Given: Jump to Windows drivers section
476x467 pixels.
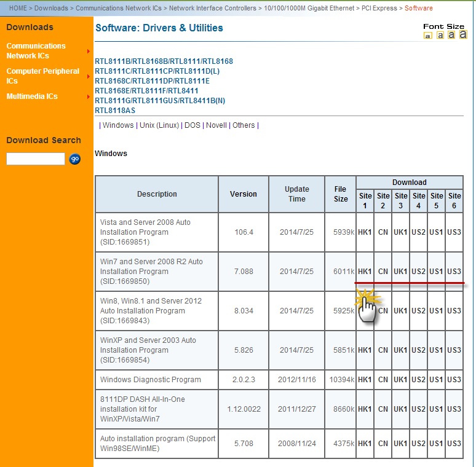Looking at the screenshot, I should pyautogui.click(x=118, y=125).
